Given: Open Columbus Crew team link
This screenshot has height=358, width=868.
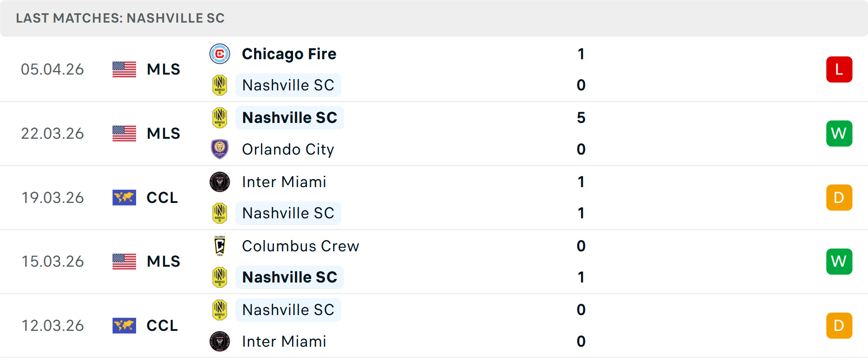Looking at the screenshot, I should 301,246.
